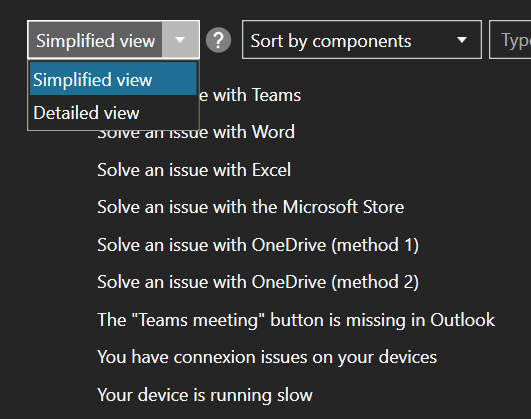Get help about the view modes
Screen dimensions: 531x419
pos(218,40)
